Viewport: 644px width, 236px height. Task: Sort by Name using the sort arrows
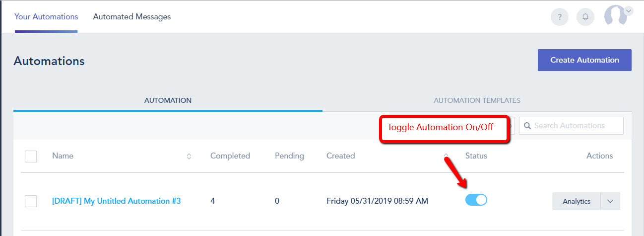pos(189,156)
